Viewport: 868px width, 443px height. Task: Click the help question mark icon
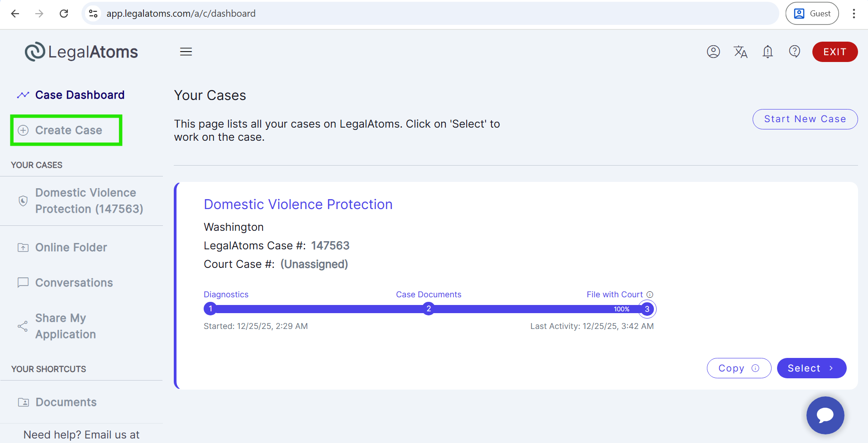point(794,52)
